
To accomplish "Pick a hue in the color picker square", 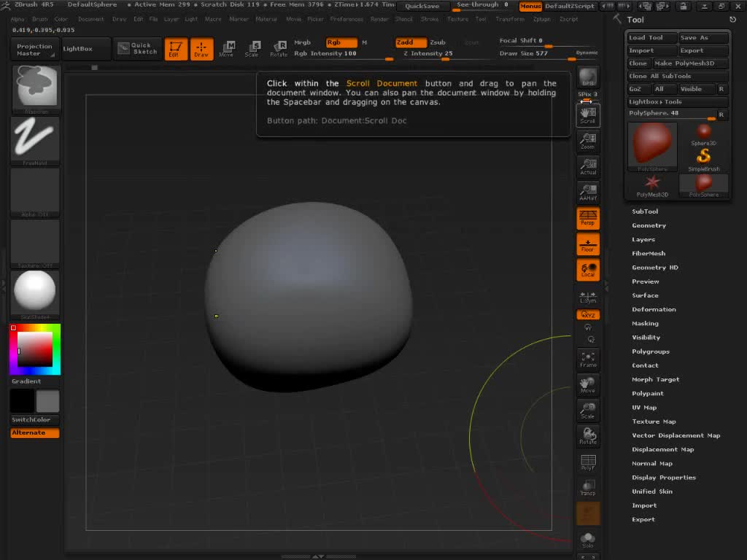I will tap(35, 349).
